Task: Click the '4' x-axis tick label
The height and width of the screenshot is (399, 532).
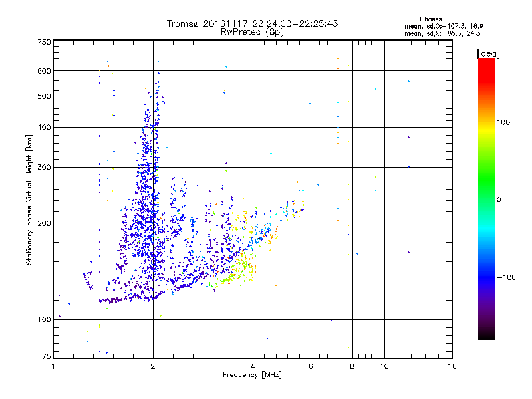Action: (x=253, y=366)
